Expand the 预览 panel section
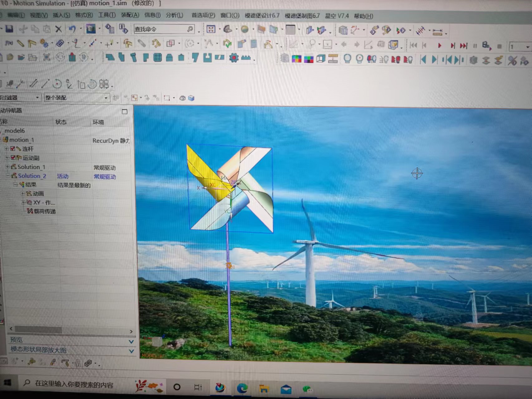The height and width of the screenshot is (399, 532). point(131,341)
